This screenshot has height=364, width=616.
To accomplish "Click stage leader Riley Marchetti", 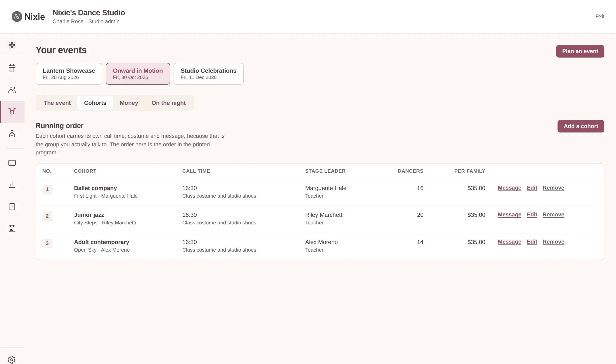I will point(324,215).
